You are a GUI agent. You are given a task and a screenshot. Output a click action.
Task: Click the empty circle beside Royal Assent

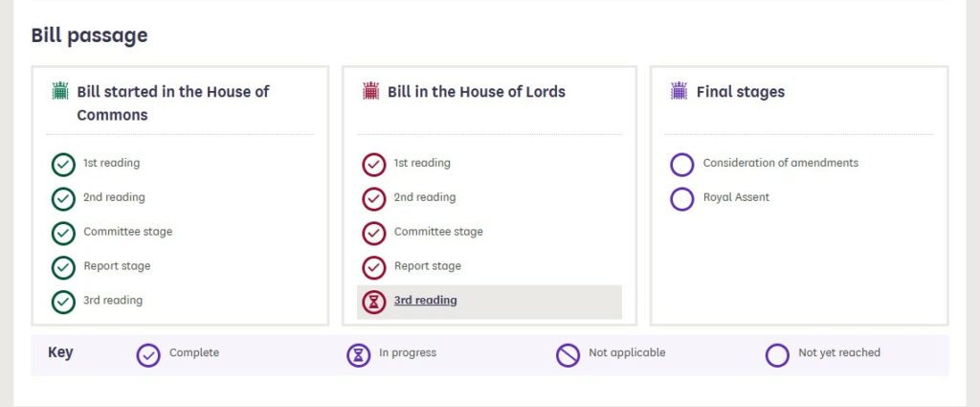coord(681,199)
